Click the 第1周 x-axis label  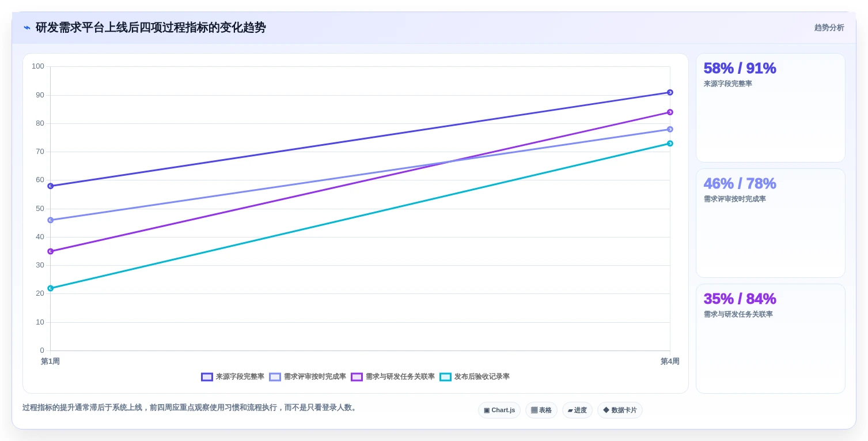click(50, 361)
